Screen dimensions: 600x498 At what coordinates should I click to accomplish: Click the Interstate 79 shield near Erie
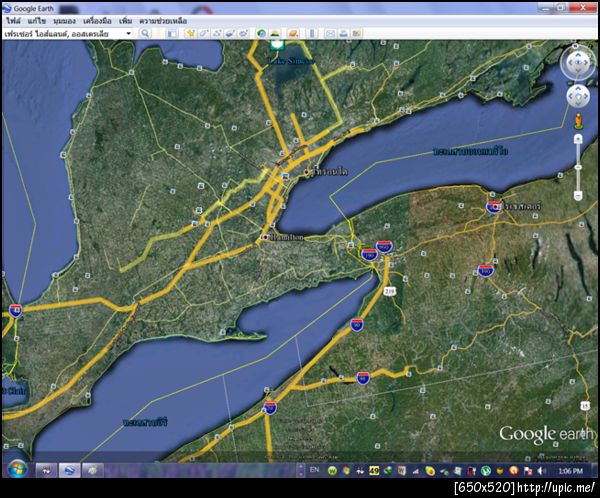coord(270,408)
